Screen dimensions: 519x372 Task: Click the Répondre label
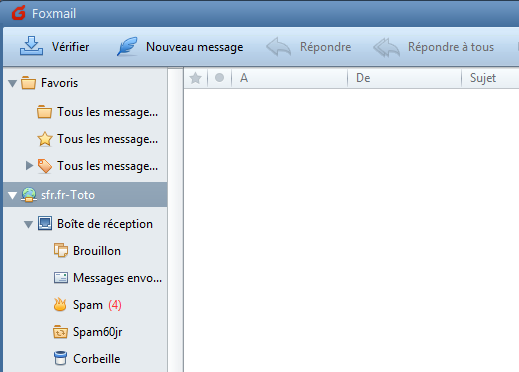pyautogui.click(x=325, y=47)
